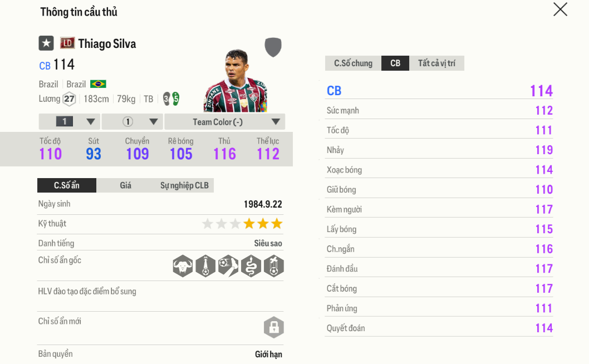Click the Brazil flag icon
The image size is (589, 364).
(x=99, y=83)
